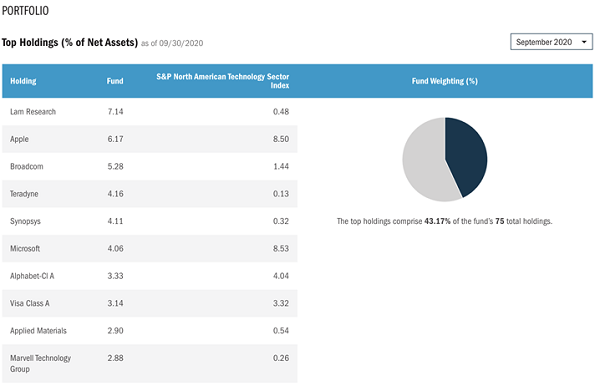Select the Apple holding name
600x386 pixels.
[x=19, y=139]
